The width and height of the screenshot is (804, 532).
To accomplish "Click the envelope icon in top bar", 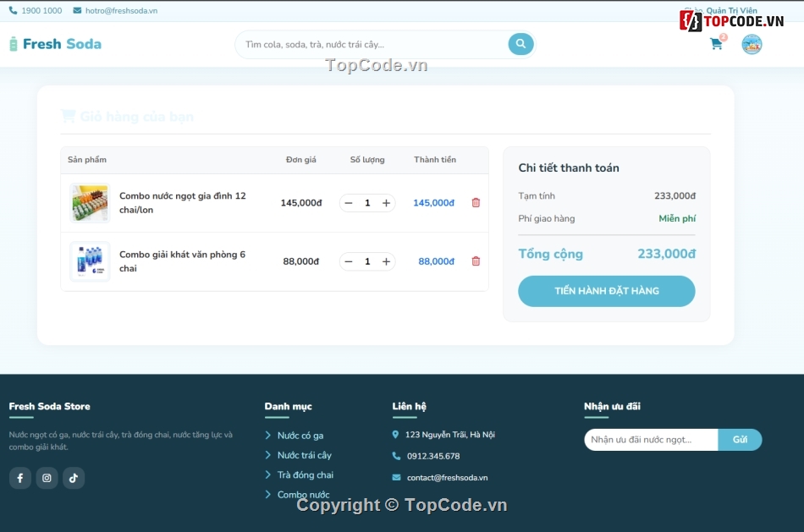I will coord(77,10).
